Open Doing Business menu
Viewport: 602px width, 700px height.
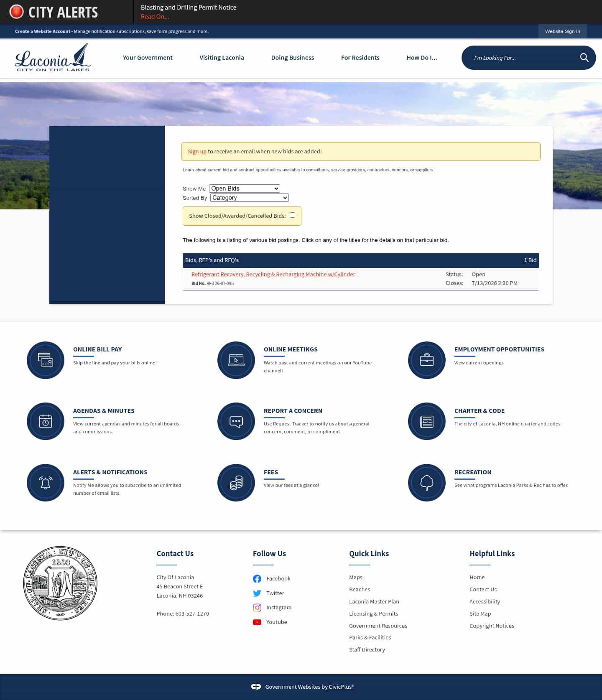[x=293, y=58]
